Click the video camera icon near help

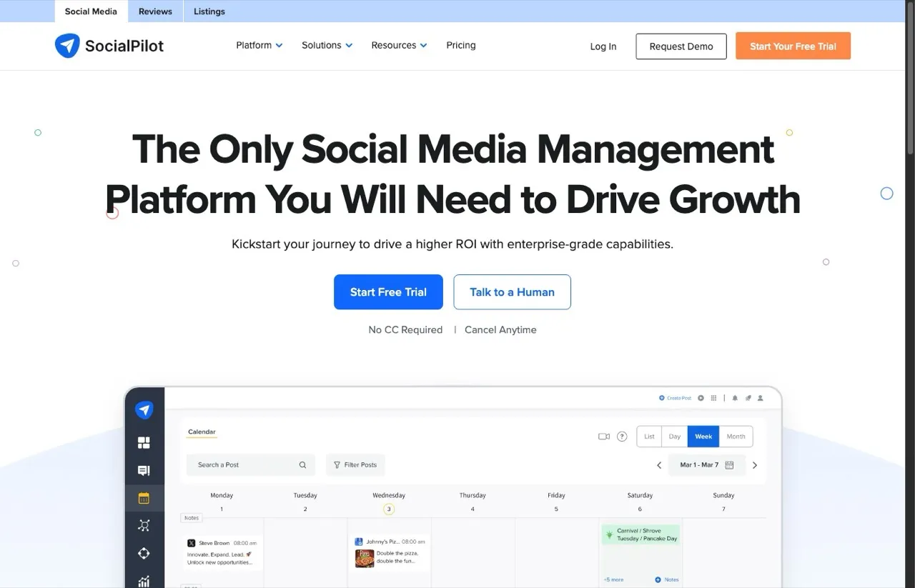pyautogui.click(x=604, y=437)
